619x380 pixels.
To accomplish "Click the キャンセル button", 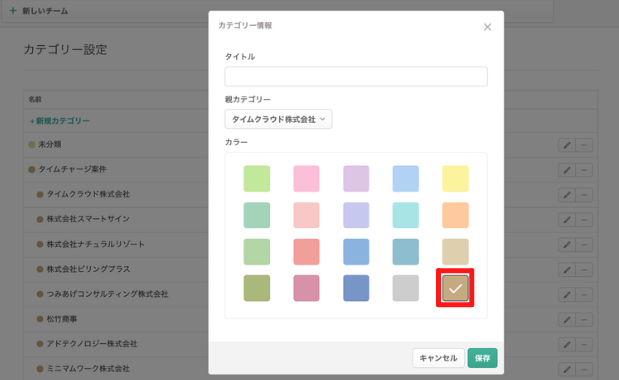I will pyautogui.click(x=438, y=358).
